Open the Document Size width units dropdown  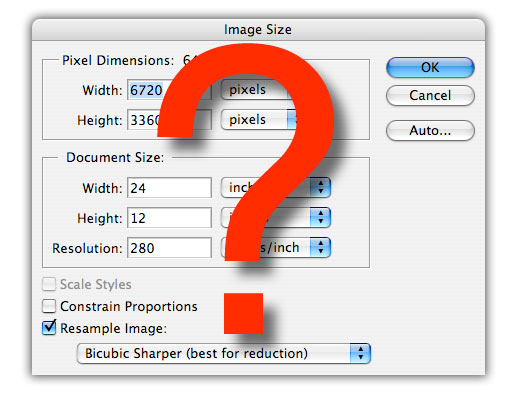click(x=276, y=187)
